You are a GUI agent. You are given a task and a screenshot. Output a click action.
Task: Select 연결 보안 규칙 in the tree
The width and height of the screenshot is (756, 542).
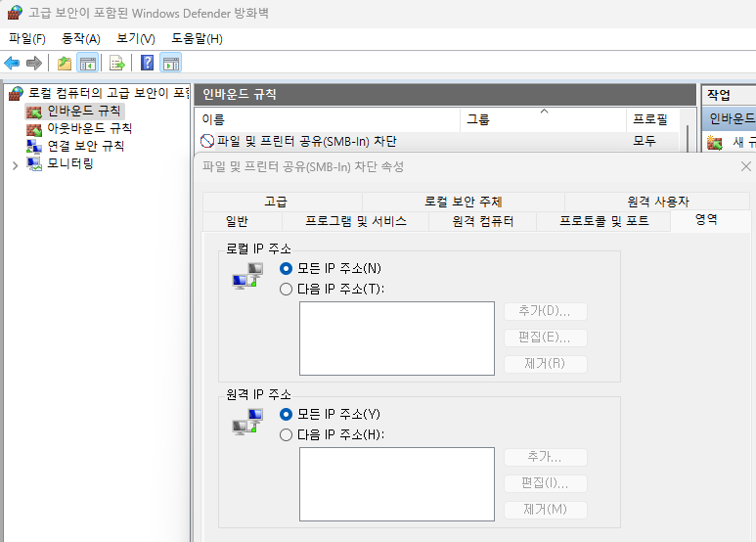(86, 146)
